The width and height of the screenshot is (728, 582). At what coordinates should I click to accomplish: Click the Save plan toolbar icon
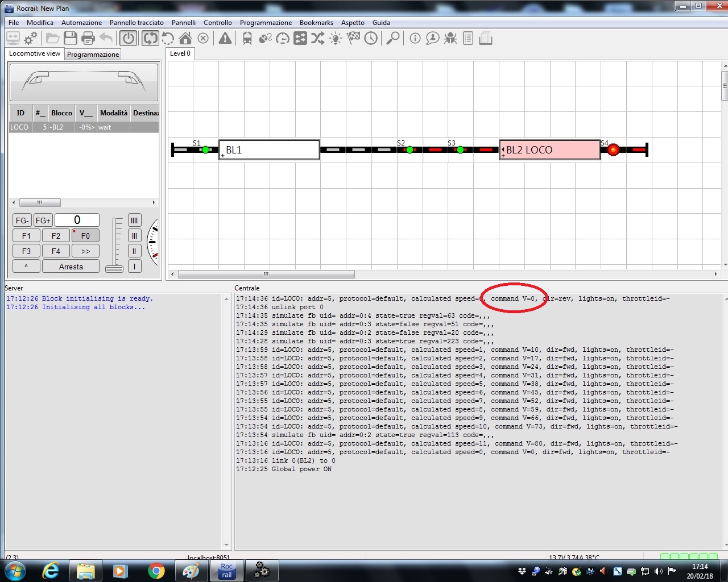click(71, 39)
